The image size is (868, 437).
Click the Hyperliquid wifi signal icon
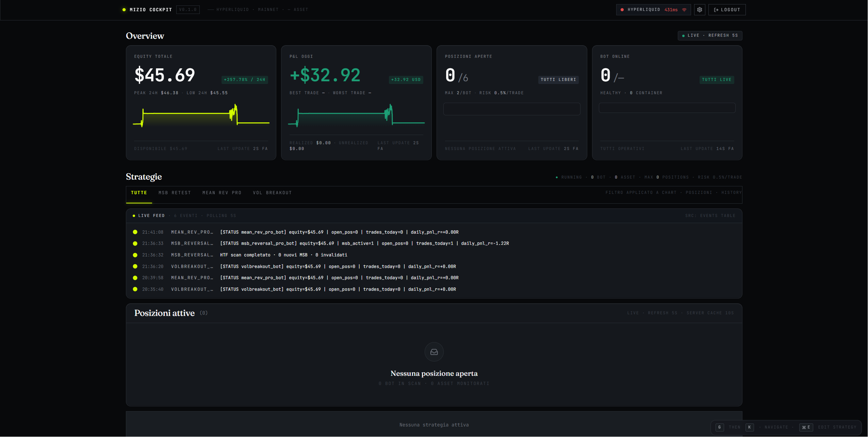point(684,10)
